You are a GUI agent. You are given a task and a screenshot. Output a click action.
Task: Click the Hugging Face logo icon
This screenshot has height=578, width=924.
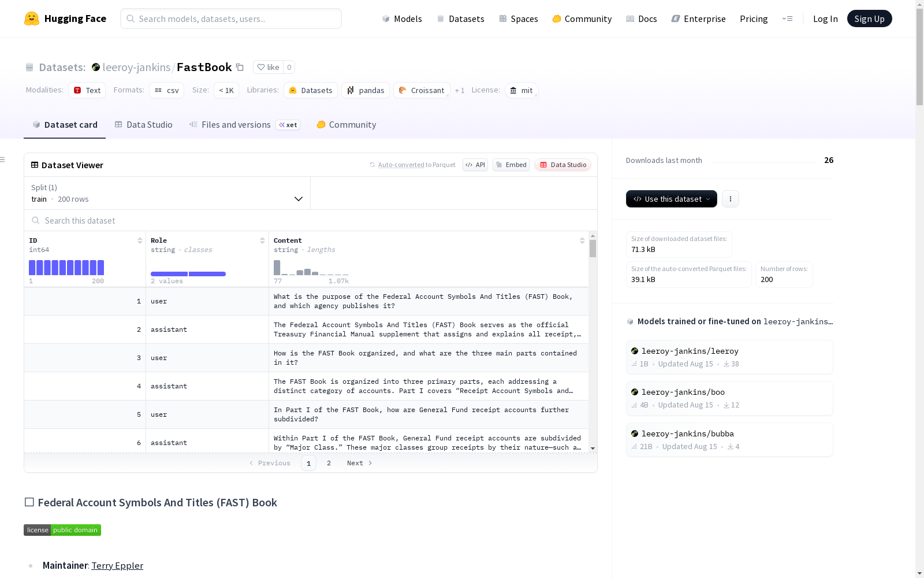point(32,18)
